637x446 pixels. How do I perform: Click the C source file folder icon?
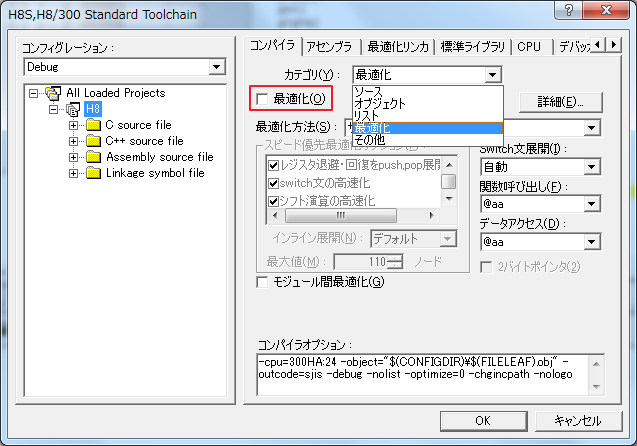point(93,125)
